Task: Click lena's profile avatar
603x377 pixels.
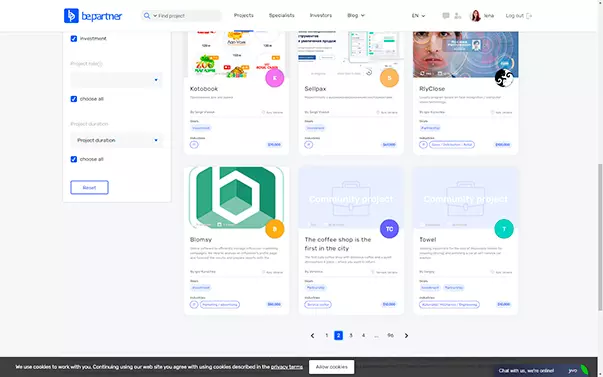Action: pos(476,16)
